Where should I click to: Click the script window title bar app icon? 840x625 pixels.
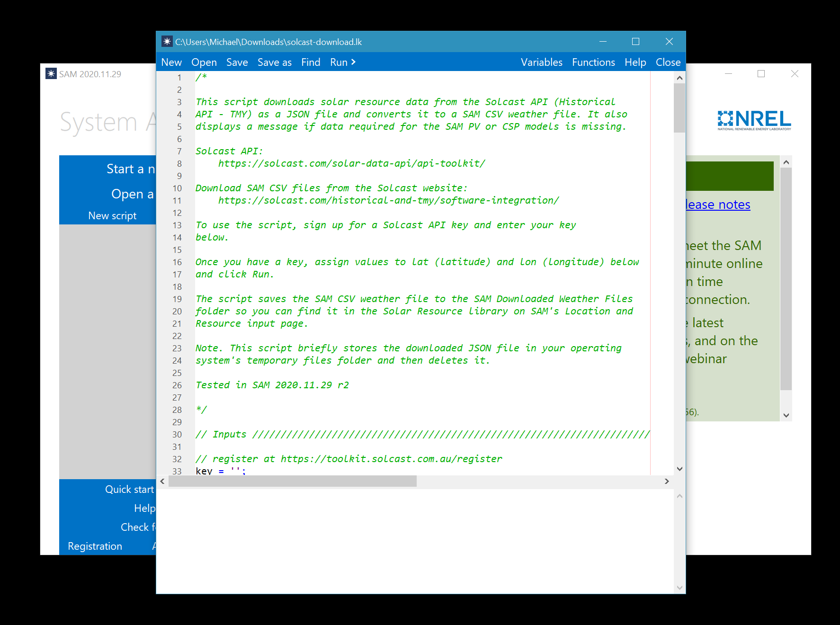coord(167,42)
